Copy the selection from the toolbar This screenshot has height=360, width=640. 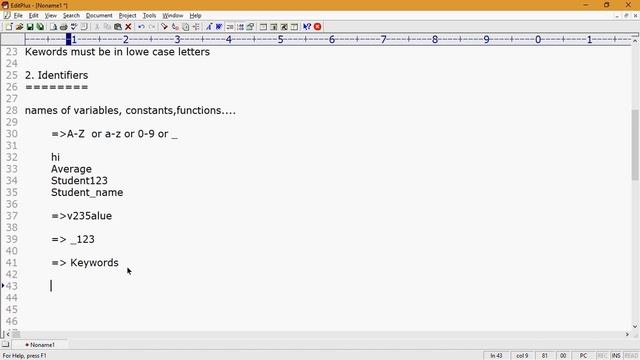107,27
